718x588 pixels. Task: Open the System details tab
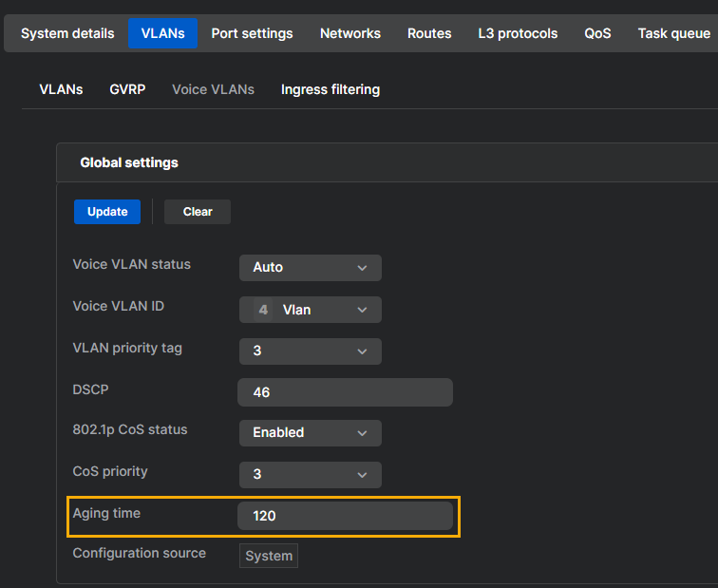(67, 33)
